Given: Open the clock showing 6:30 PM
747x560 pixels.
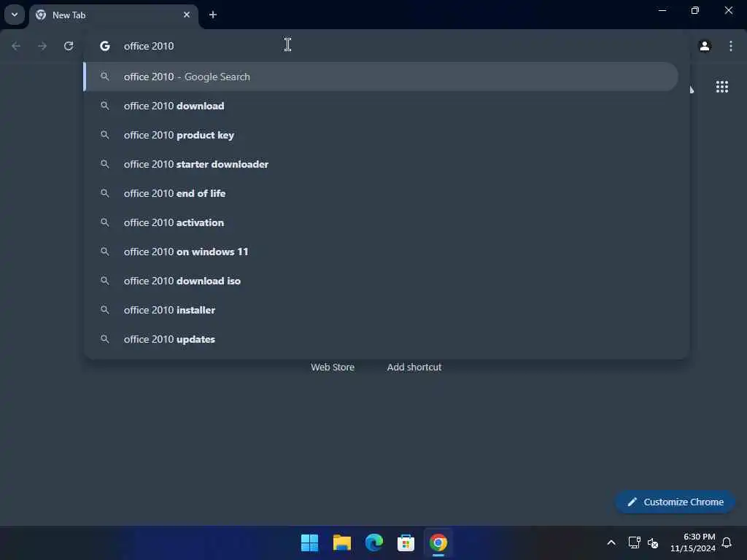Looking at the screenshot, I should (x=693, y=542).
